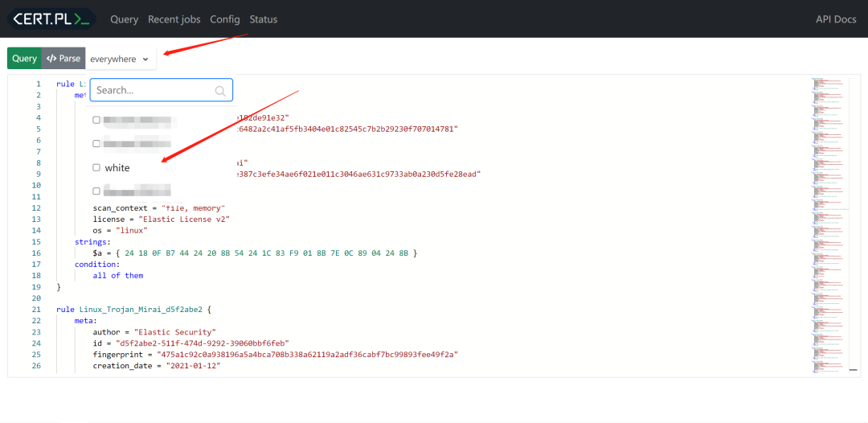Tick the blurred checkbox just below white
The height and width of the screenshot is (423, 868).
tap(96, 191)
